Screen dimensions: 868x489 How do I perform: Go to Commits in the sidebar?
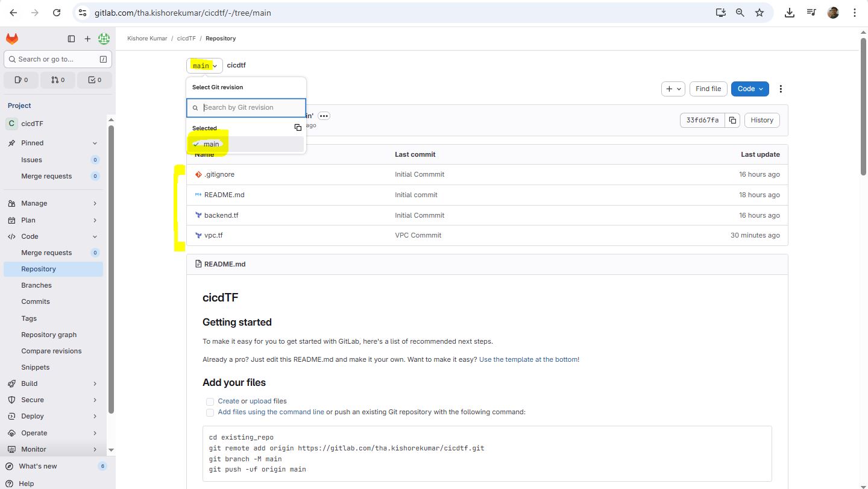pyautogui.click(x=36, y=301)
